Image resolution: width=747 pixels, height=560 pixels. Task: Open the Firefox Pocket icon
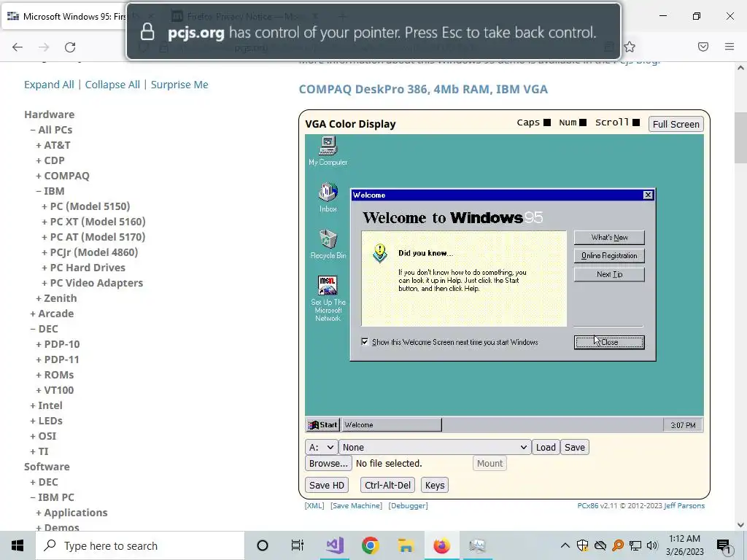point(703,47)
